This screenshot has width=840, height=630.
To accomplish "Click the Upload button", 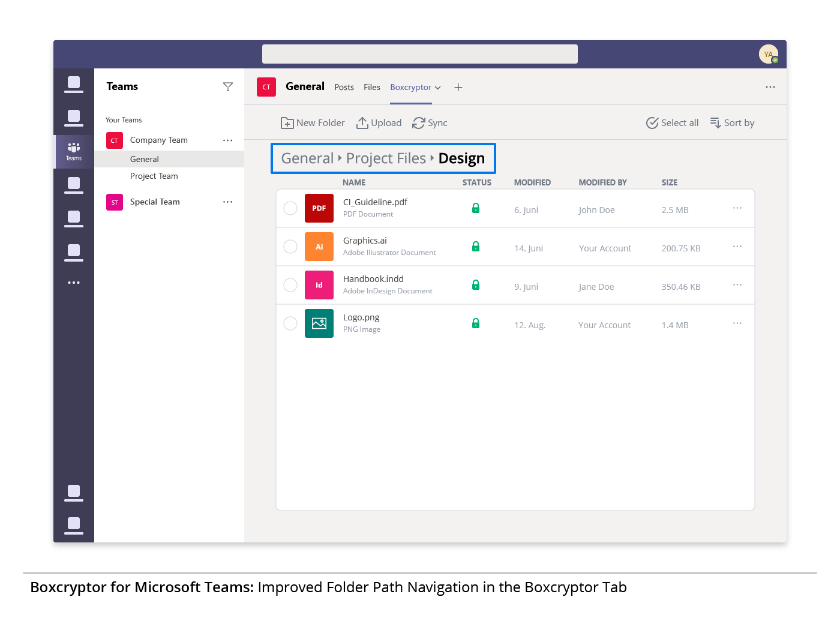I will coord(379,123).
